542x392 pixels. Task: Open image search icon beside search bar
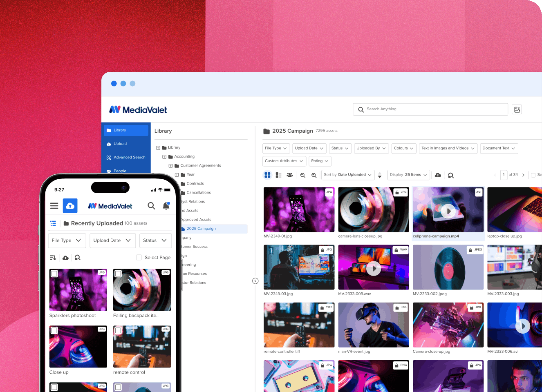pyautogui.click(x=517, y=109)
